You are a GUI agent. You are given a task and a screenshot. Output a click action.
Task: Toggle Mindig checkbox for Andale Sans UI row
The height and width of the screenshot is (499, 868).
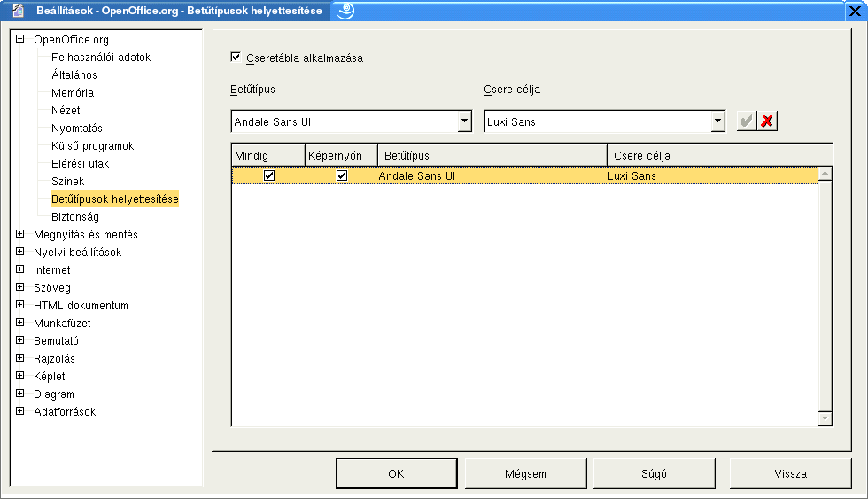click(x=269, y=175)
